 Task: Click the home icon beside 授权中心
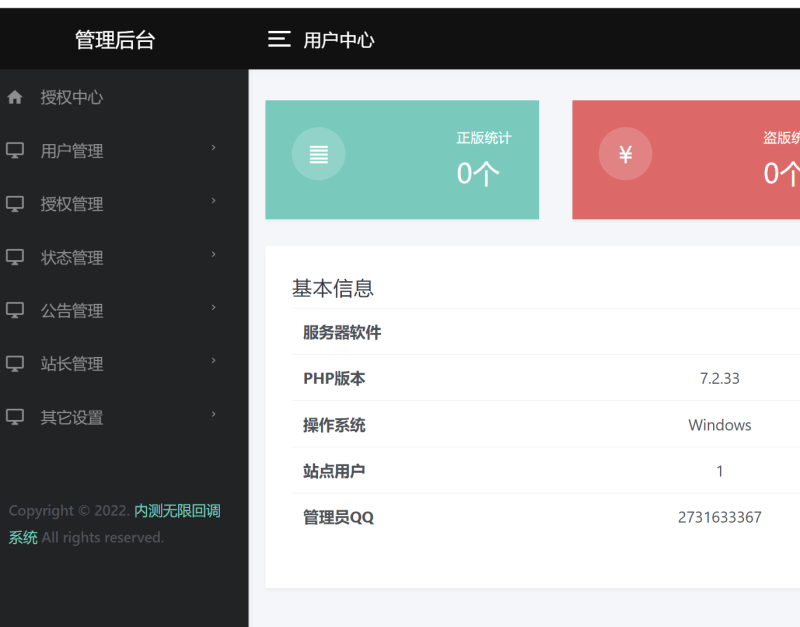click(14, 97)
